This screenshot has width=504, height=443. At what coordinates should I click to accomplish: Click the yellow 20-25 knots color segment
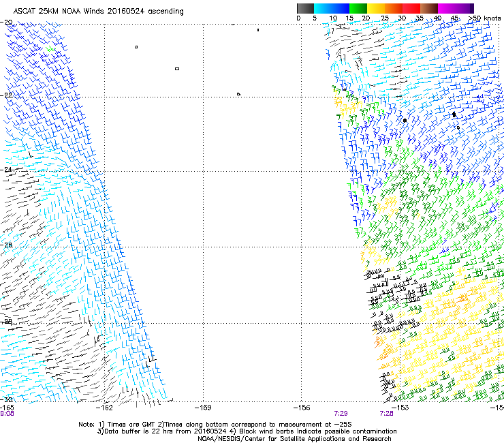click(376, 8)
